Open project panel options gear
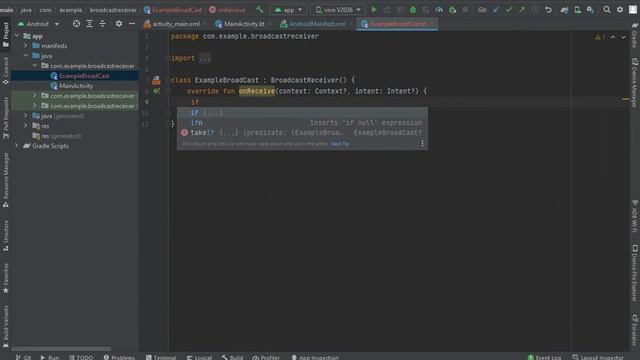Screen dimensions: 640x360 (119, 24)
